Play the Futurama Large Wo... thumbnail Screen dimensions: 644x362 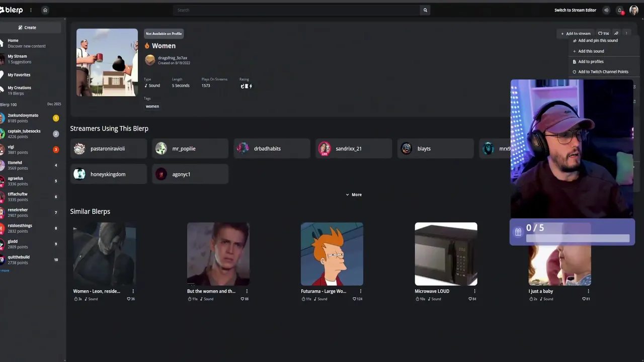(332, 254)
